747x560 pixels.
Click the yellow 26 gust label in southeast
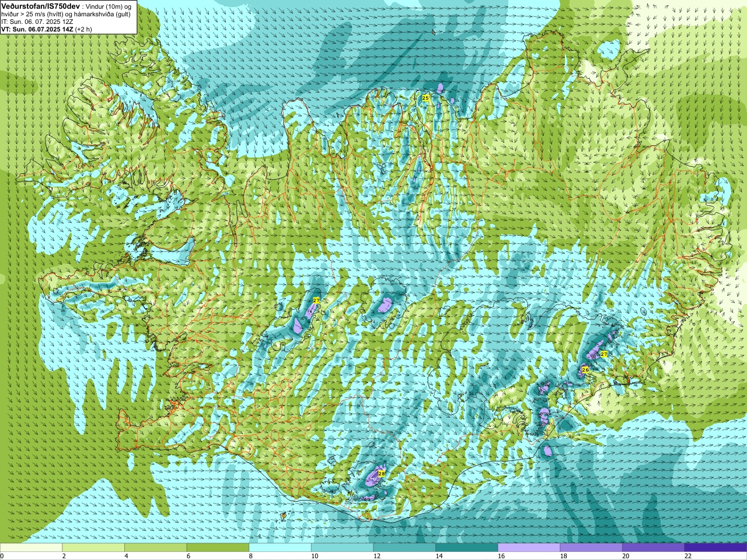point(585,370)
